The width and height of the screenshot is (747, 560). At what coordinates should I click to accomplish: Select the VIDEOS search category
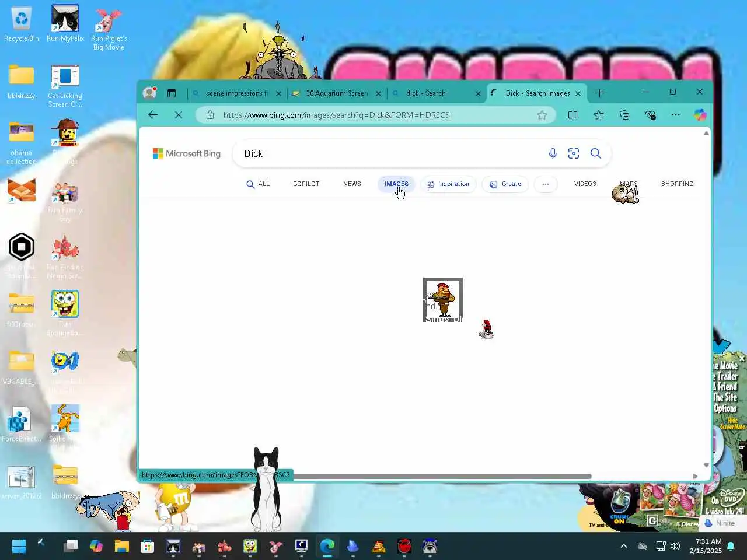(585, 184)
